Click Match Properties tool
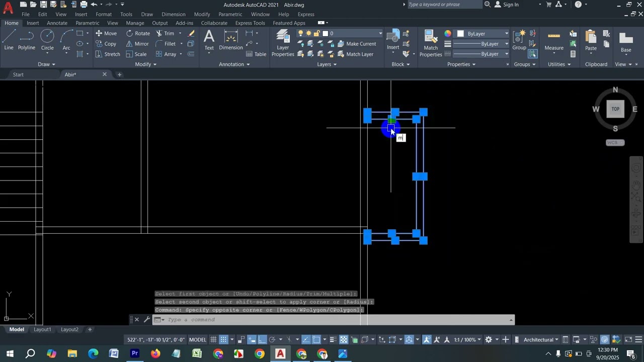Screen dimensions: 644x362 431,42
